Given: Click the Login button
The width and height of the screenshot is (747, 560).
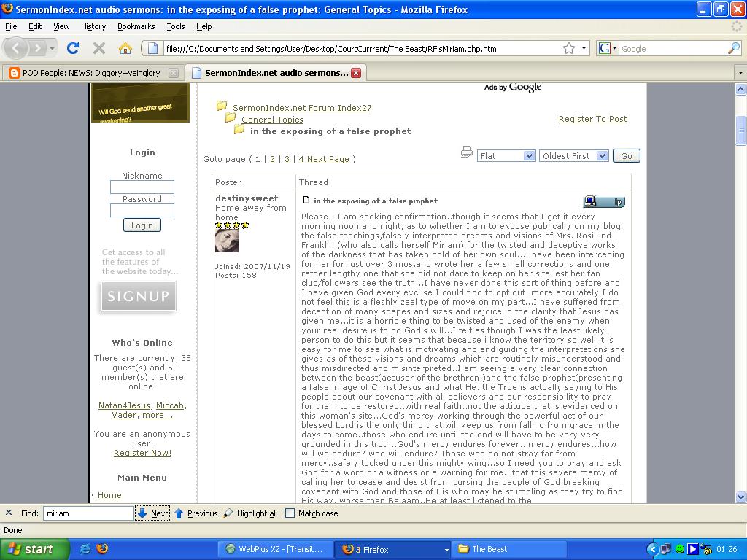Looking at the screenshot, I should [142, 225].
